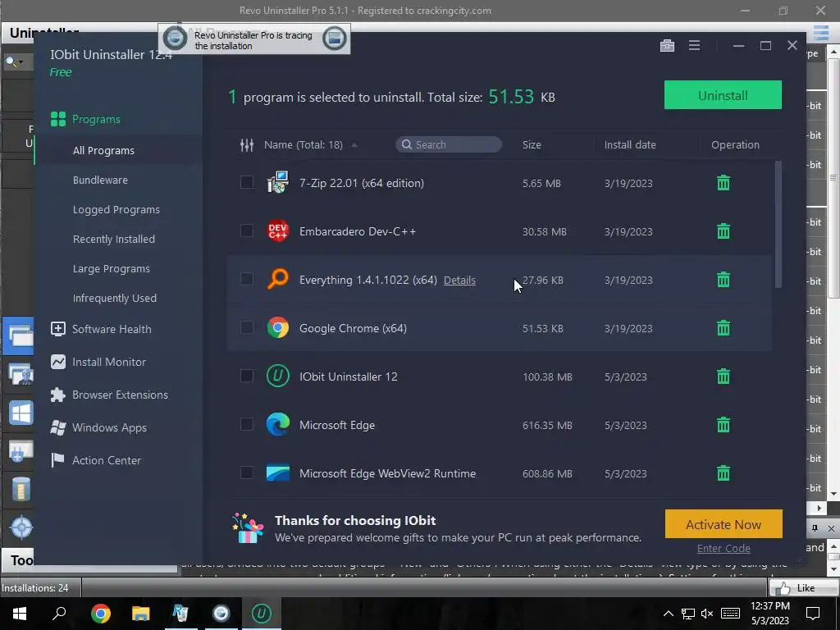Image resolution: width=840 pixels, height=630 pixels.
Task: Click the program list vertical scrollbar
Action: click(x=778, y=225)
